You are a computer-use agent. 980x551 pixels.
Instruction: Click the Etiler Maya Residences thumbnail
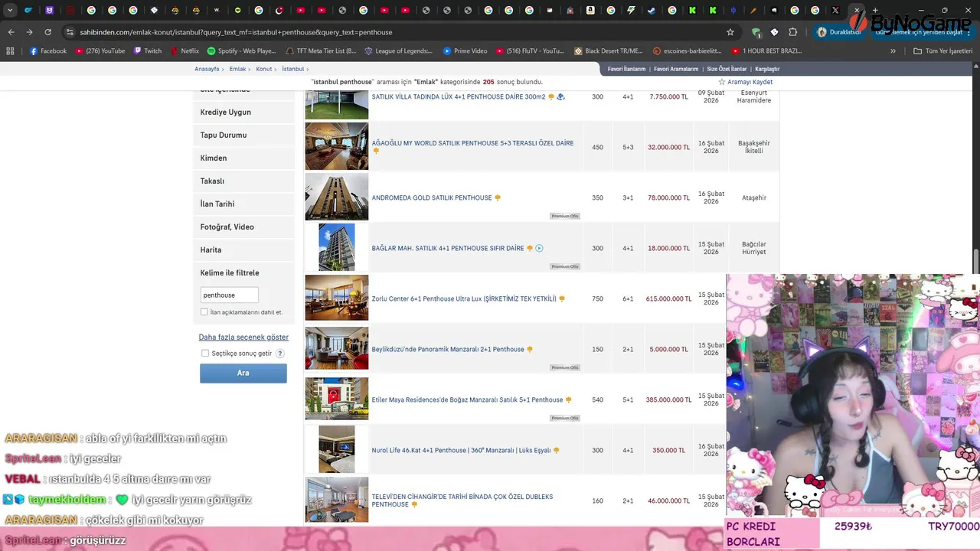point(337,399)
